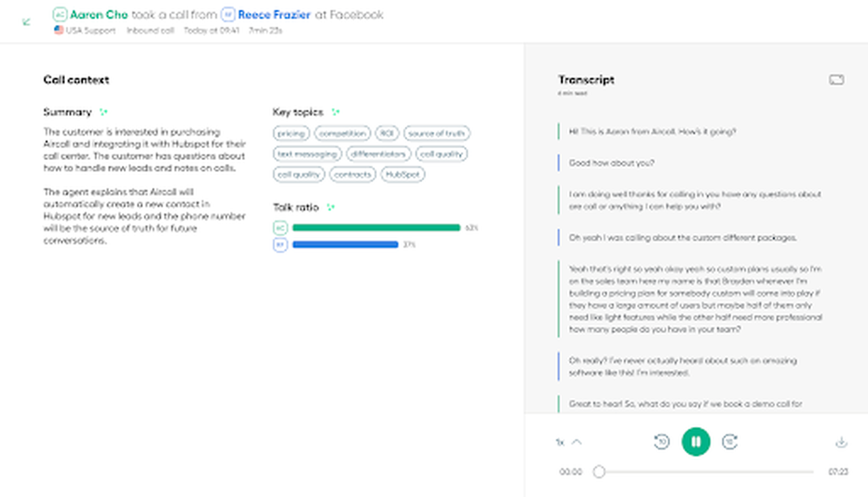Click the "00:00" elapsed time label
The height and width of the screenshot is (497, 868).
point(570,471)
